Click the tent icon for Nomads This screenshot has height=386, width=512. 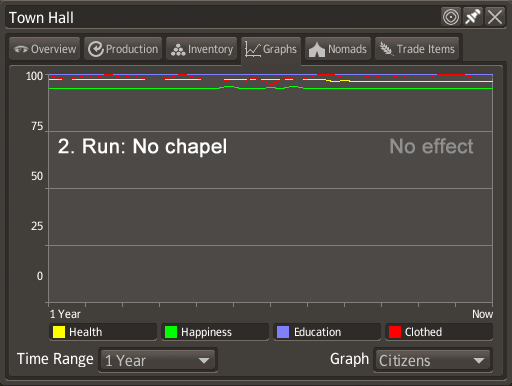pos(317,50)
